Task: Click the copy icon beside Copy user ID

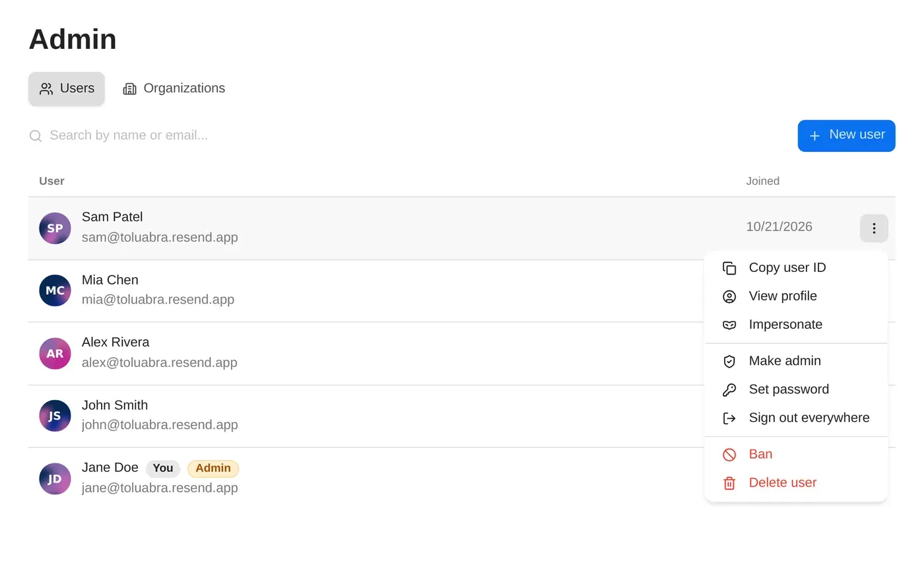Action: coord(729,268)
